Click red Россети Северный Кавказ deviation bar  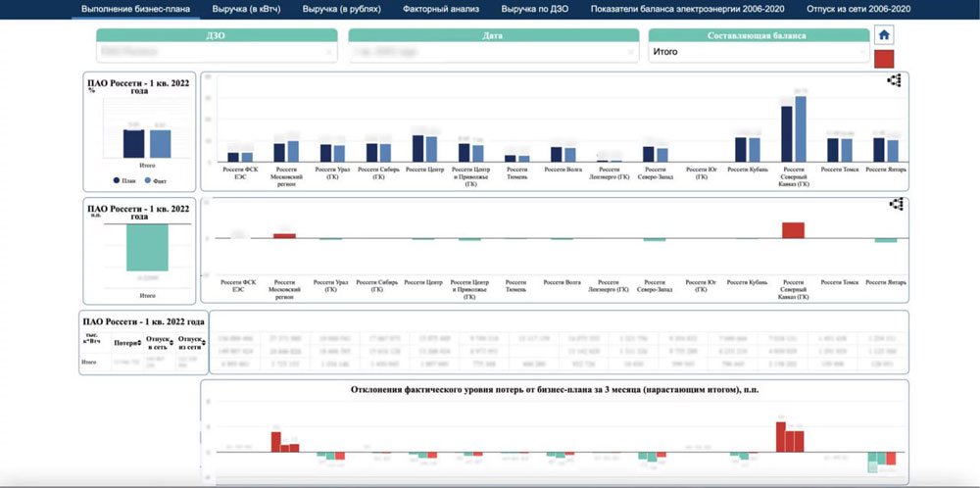pyautogui.click(x=793, y=230)
